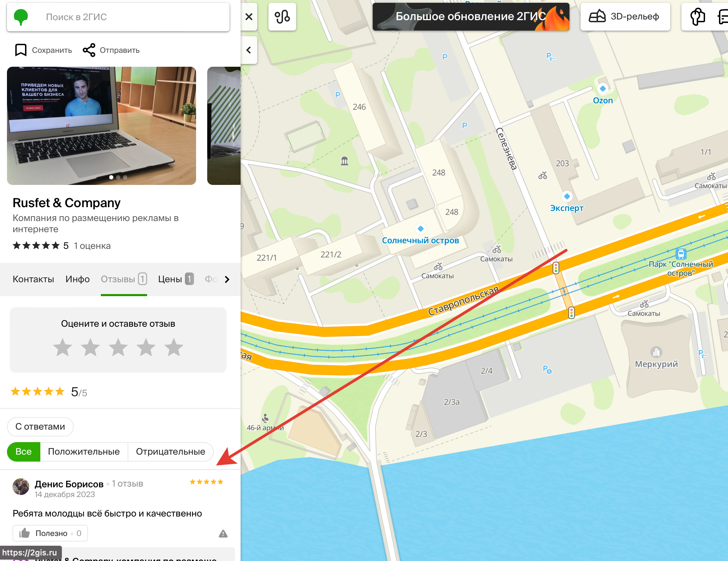The width and height of the screenshot is (728, 561).
Task: Click the 'Rusfet & Company' title
Action: [67, 203]
